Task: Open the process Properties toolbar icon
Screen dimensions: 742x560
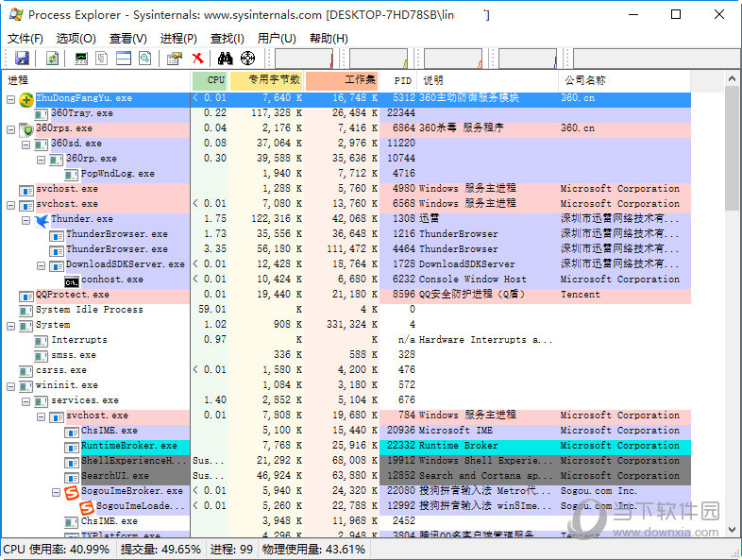Action: click(x=175, y=59)
